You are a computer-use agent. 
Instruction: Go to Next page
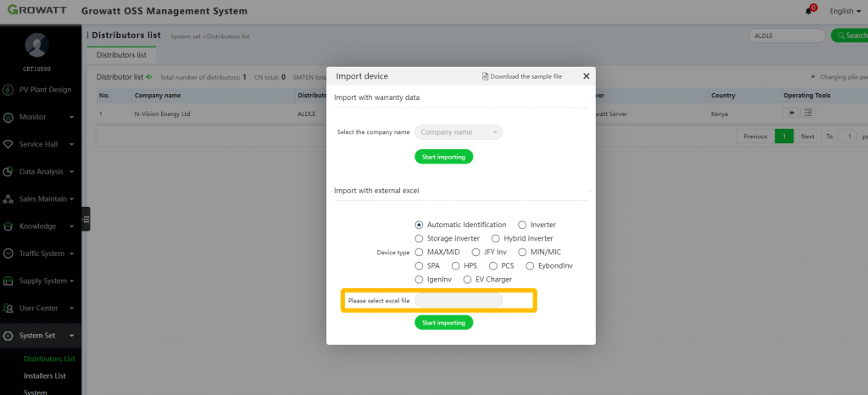[808, 136]
